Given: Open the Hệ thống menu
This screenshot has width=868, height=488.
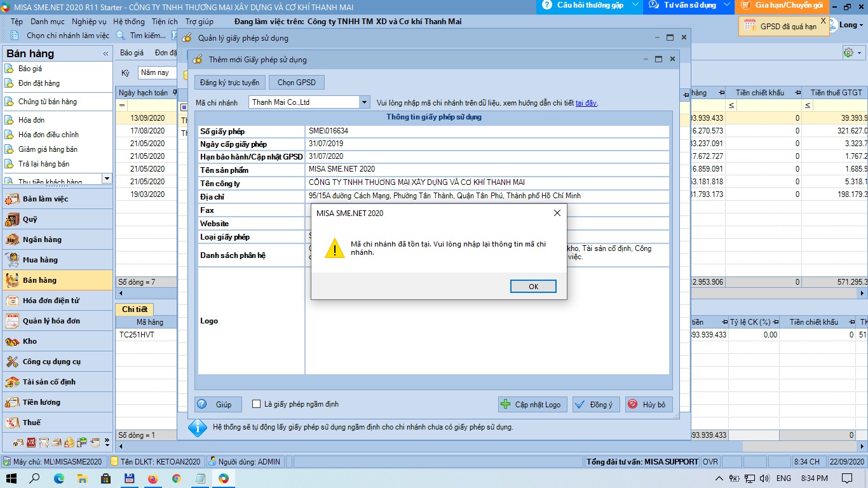Looking at the screenshot, I should click(x=129, y=22).
